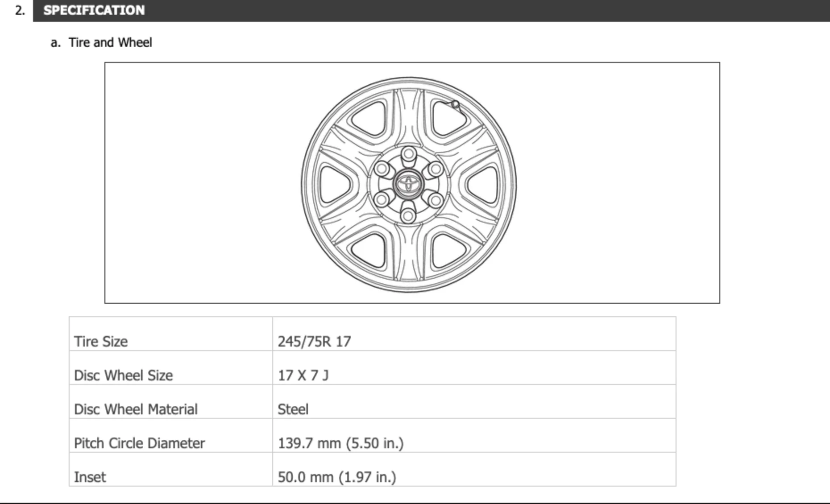Click the bottommost lug nut on the wheel

click(x=407, y=216)
